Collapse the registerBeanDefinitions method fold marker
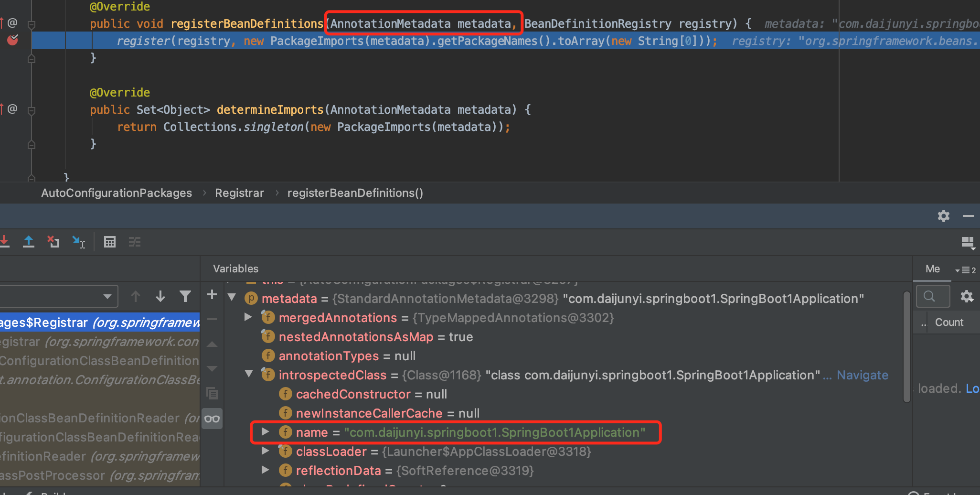This screenshot has width=980, height=495. point(32,24)
